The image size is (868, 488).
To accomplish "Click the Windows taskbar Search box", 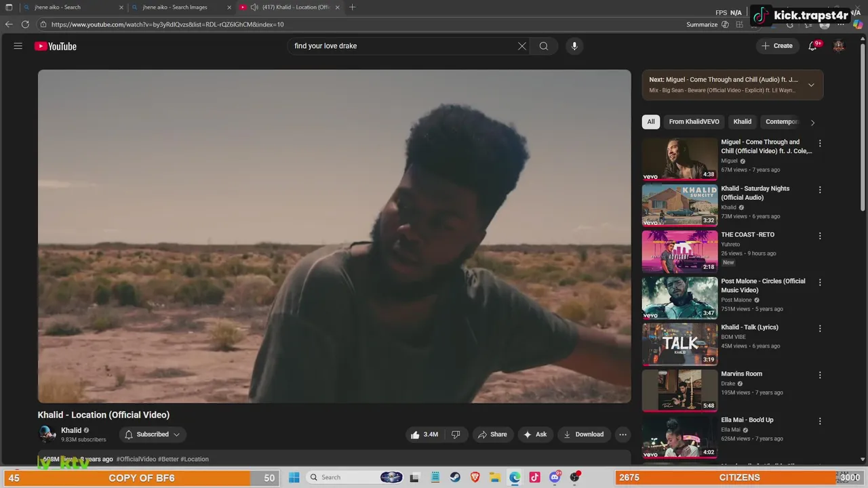I will pos(355,477).
